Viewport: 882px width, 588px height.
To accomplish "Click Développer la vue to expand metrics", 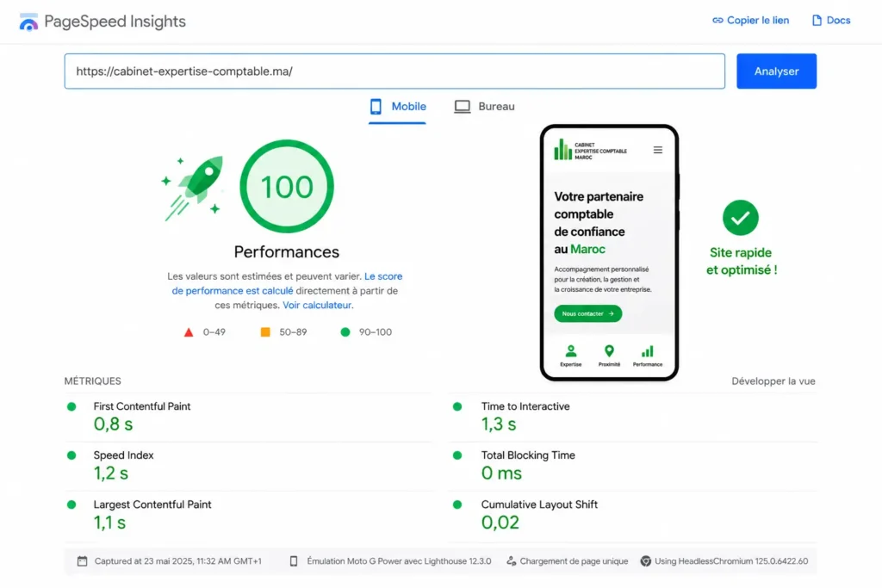I will pos(773,381).
